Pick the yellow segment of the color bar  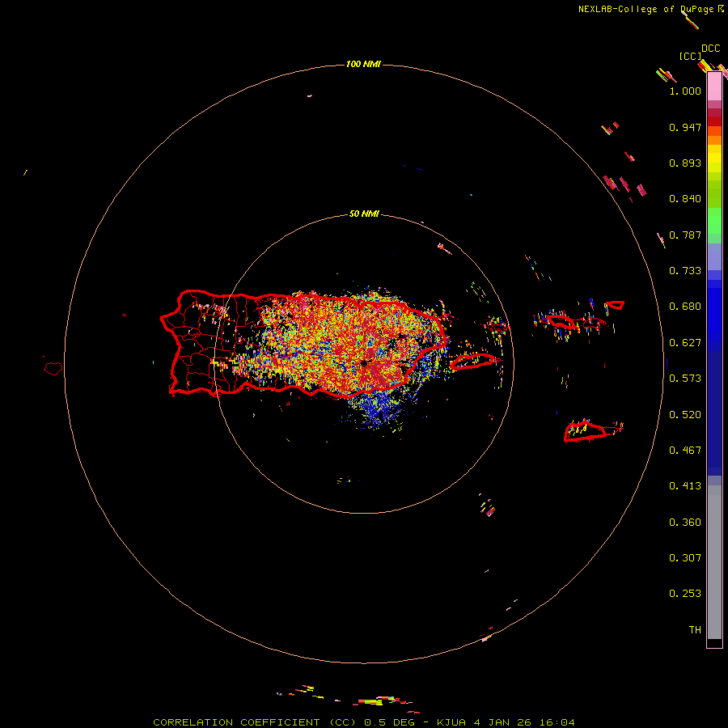coord(714,159)
